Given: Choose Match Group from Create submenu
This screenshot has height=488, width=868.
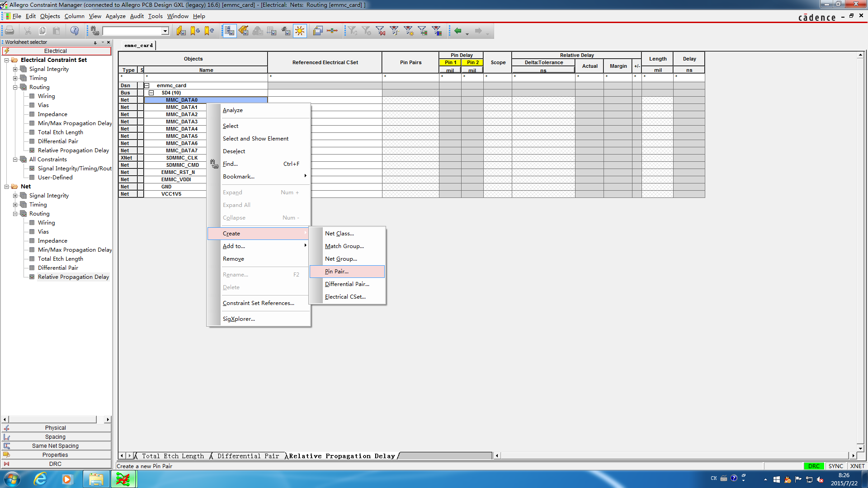Looking at the screenshot, I should coord(347,246).
